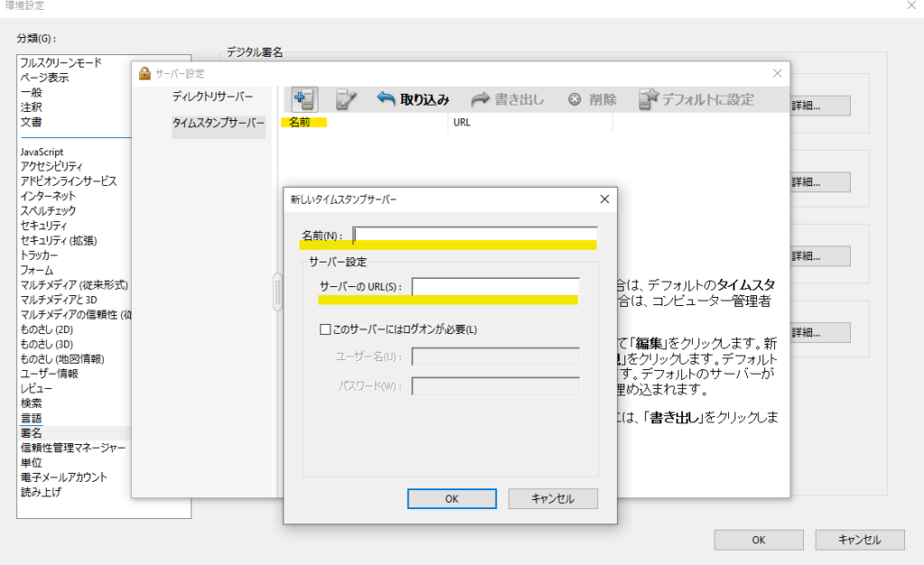The image size is (924, 565).
Task: Enable このサーバーにはログオンが必要 checkbox
Action: click(x=326, y=329)
